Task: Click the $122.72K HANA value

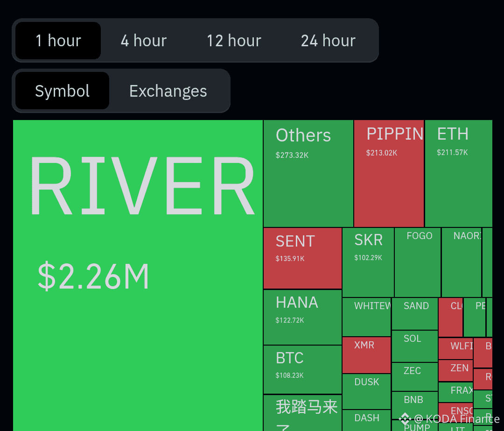Action: 290,320
